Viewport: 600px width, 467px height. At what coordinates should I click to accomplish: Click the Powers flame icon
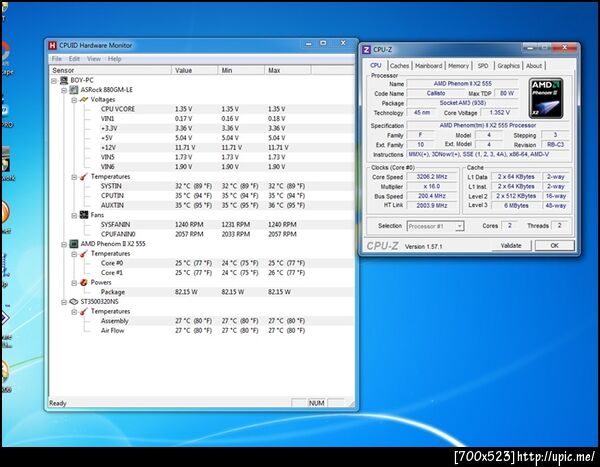point(83,282)
